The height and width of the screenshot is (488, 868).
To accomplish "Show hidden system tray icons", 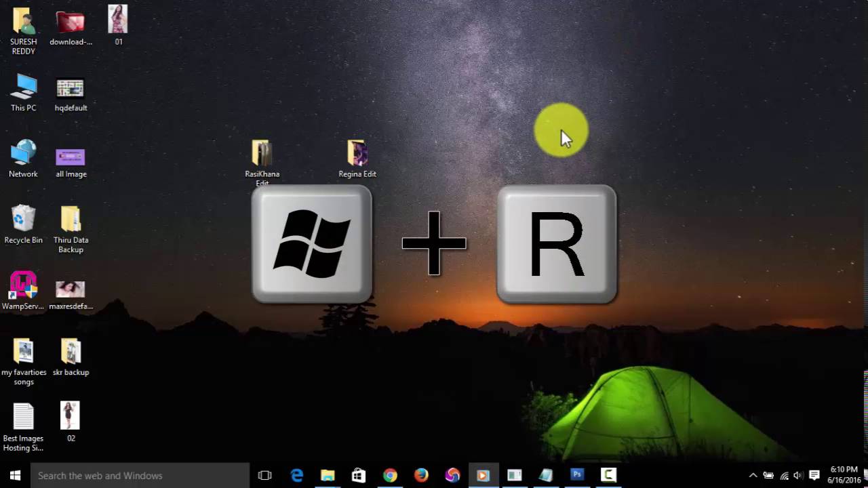I will [753, 475].
